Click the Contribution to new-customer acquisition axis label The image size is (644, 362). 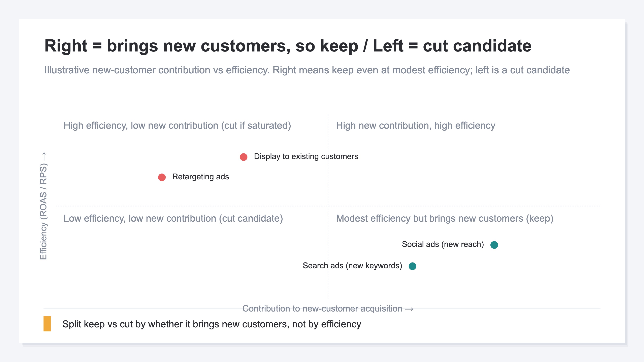(328, 309)
